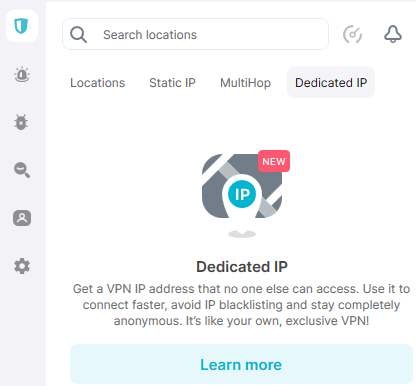Screen dimensions: 416x386
Task: Open the Antivirus bug icon section
Action: tap(21, 122)
